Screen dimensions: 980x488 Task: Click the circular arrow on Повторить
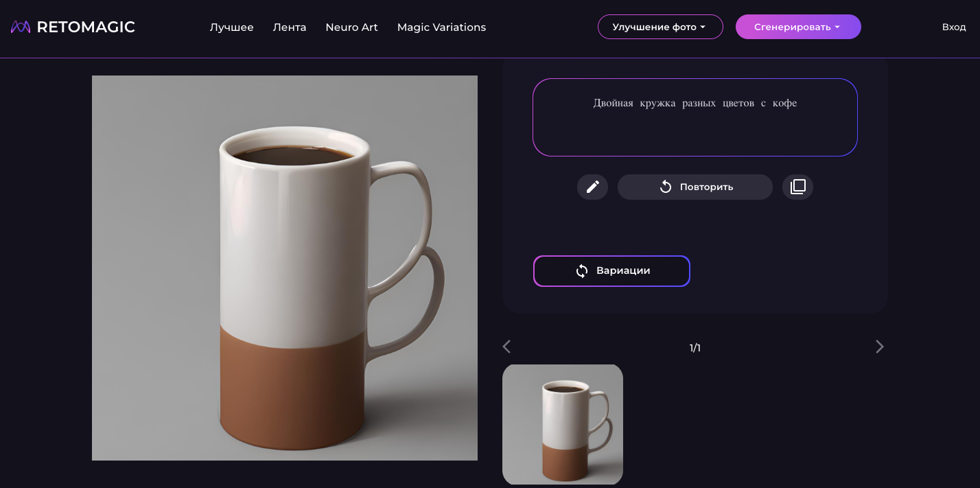point(666,187)
